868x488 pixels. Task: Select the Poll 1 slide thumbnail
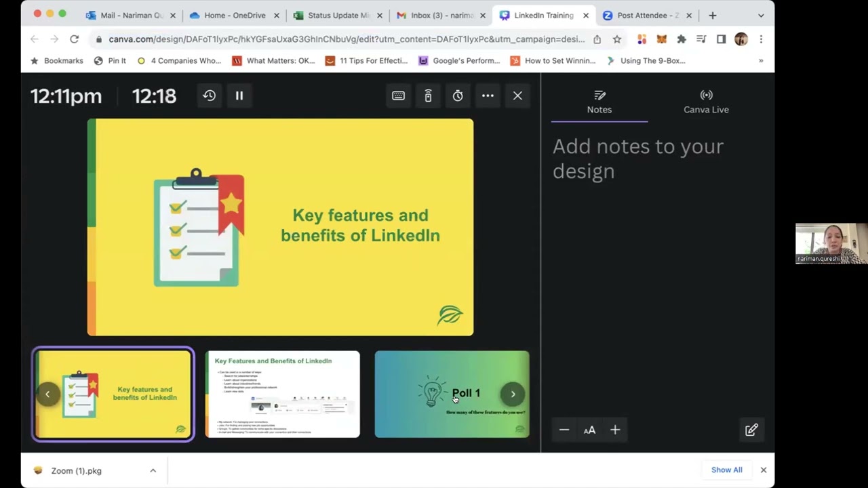tap(452, 394)
